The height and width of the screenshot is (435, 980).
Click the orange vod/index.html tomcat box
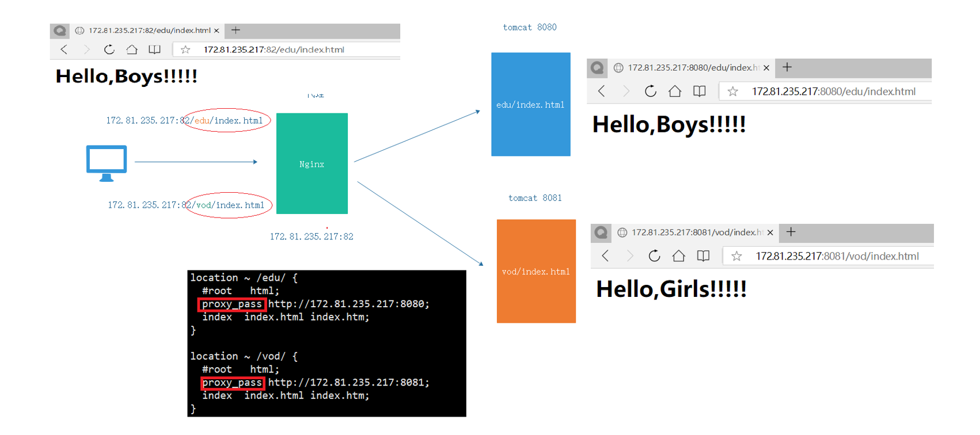[x=536, y=271]
